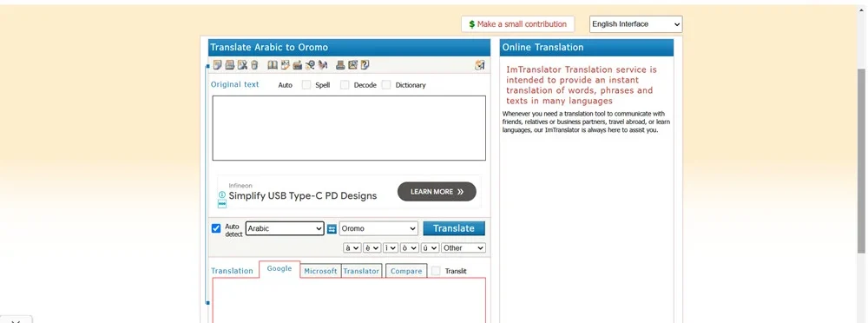868x323 pixels.
Task: Click the red ImTranslator Translation service paragraph
Action: pyautogui.click(x=582, y=85)
